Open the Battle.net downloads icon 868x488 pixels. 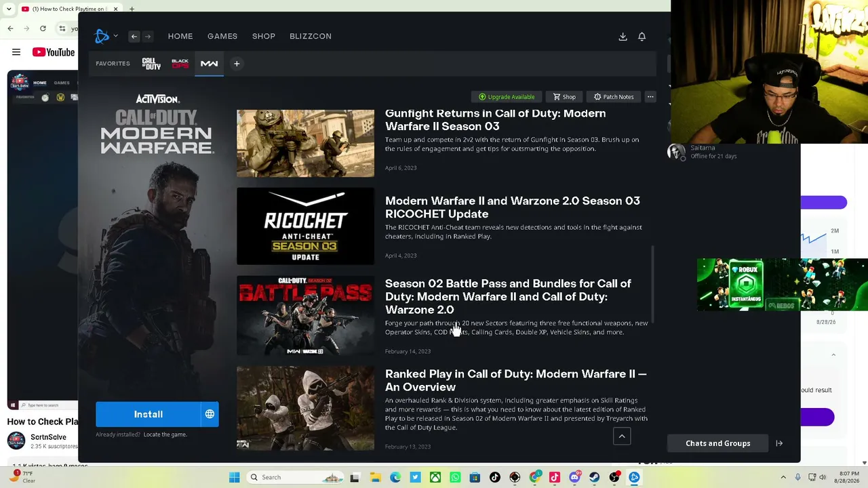point(623,37)
